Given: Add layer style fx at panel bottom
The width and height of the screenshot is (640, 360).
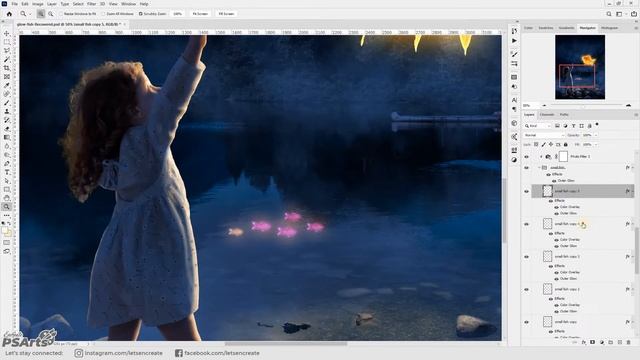Looking at the screenshot, I should (x=584, y=342).
